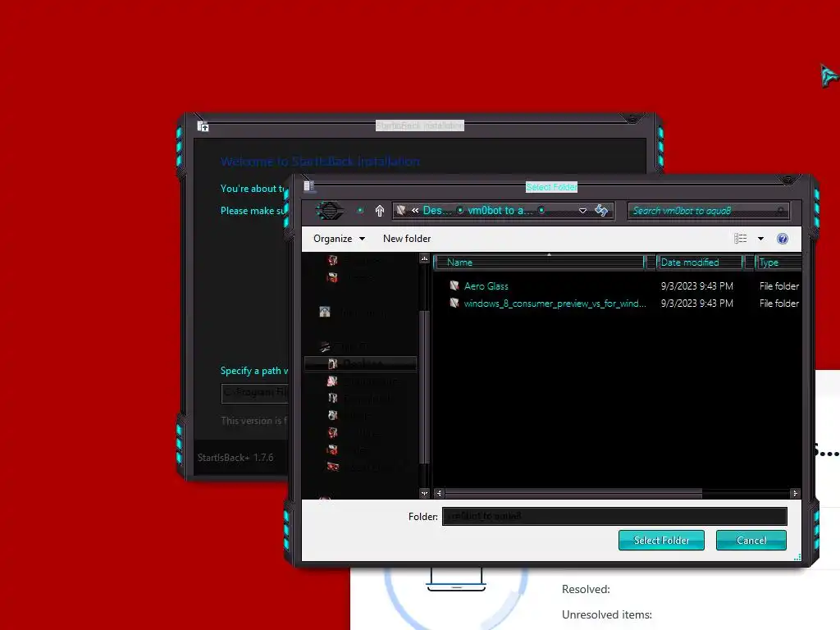Close the StartIsBack installation window
840x630 pixels.
click(x=632, y=119)
